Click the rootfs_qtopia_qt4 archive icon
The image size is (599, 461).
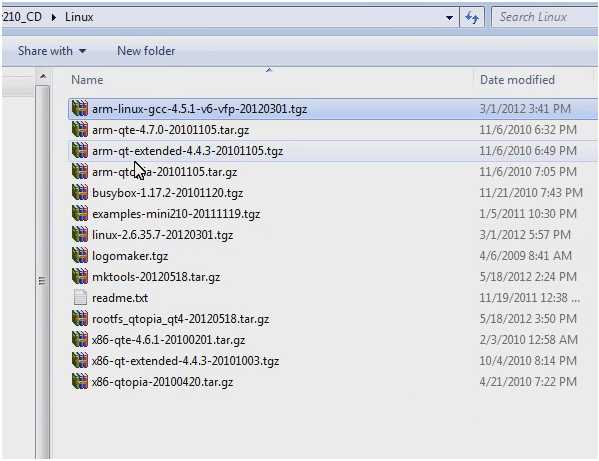click(x=80, y=319)
